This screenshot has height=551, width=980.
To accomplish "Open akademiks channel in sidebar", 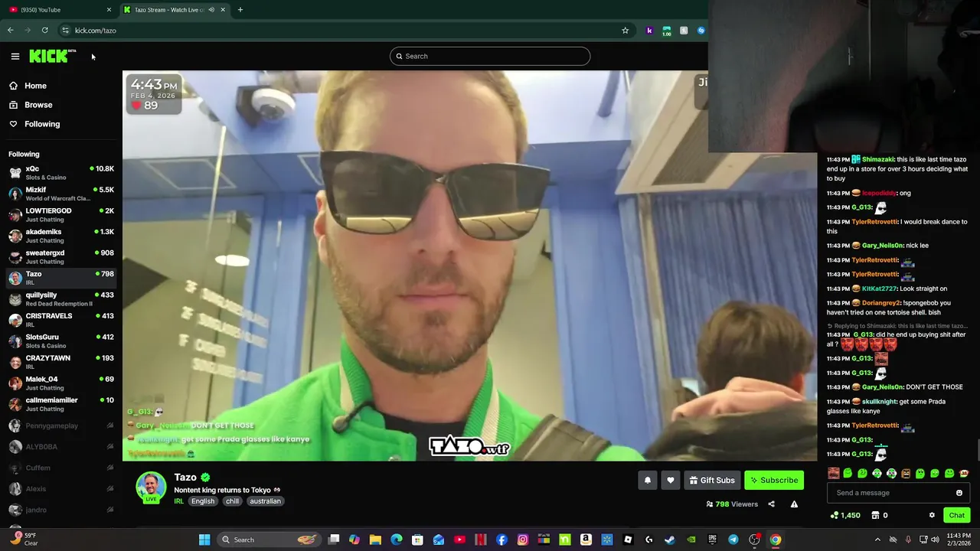I will click(61, 236).
